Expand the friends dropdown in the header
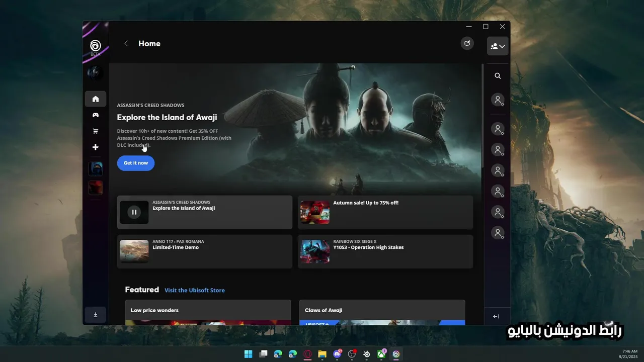The height and width of the screenshot is (362, 644). pos(498,46)
